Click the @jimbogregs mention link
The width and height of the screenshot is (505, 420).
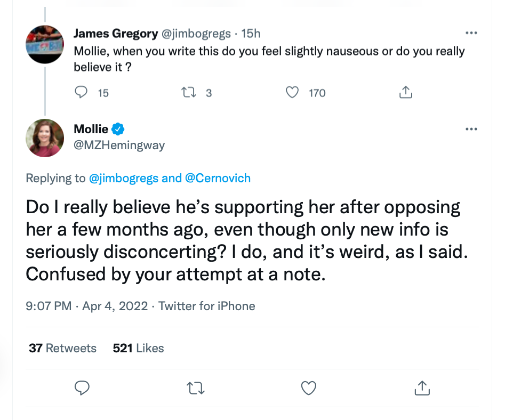[x=124, y=178]
